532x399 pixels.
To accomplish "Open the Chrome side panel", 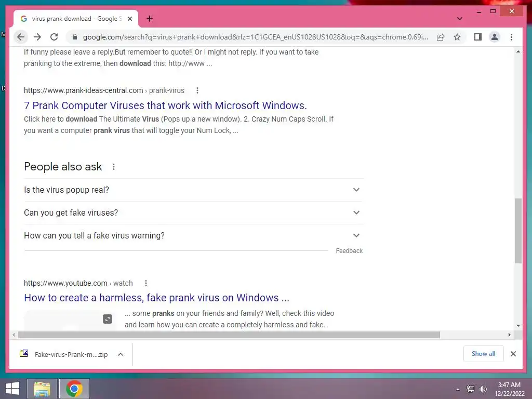I will click(478, 37).
